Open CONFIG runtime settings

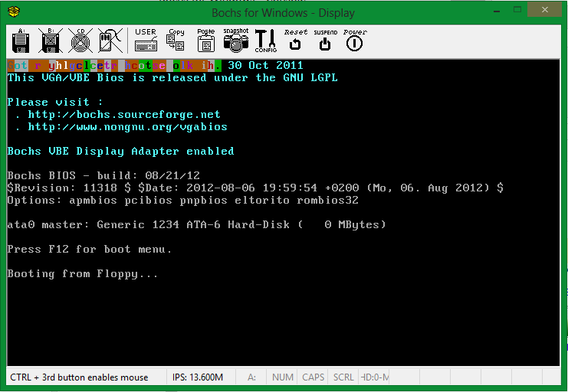pyautogui.click(x=265, y=41)
